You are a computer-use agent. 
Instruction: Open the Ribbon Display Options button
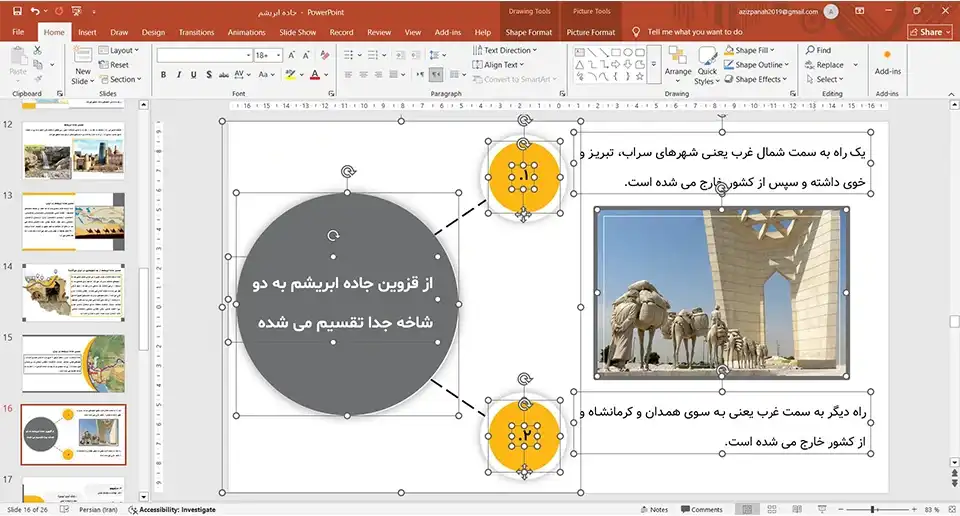point(860,11)
